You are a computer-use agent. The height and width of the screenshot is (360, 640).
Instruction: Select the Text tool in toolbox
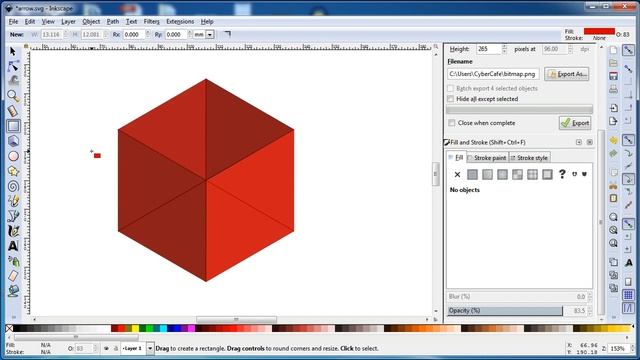(13, 246)
